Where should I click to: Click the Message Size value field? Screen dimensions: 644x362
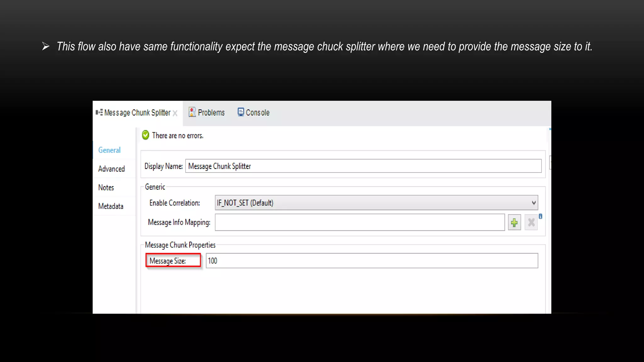[x=372, y=261]
